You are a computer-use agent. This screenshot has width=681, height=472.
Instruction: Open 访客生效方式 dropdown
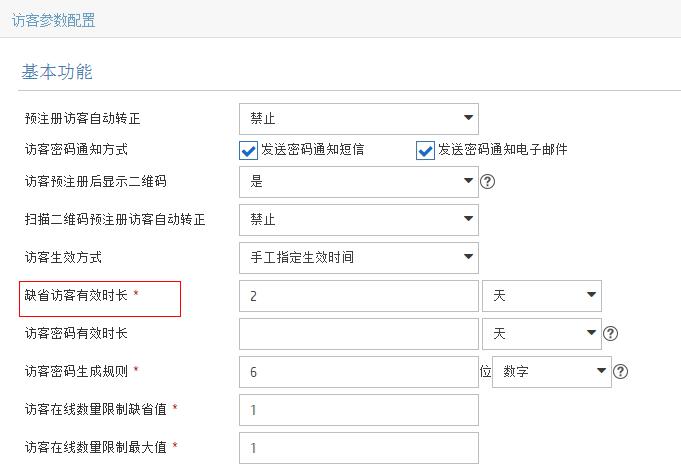tap(358, 258)
